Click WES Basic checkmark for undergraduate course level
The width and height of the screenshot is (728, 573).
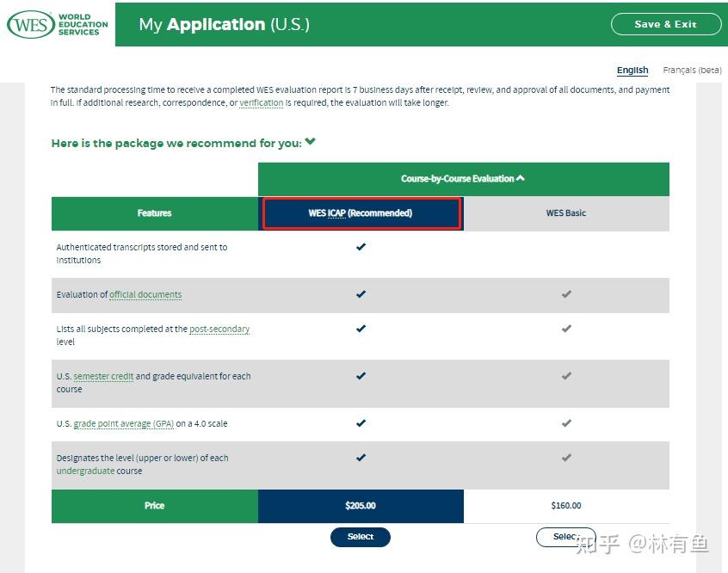click(566, 458)
